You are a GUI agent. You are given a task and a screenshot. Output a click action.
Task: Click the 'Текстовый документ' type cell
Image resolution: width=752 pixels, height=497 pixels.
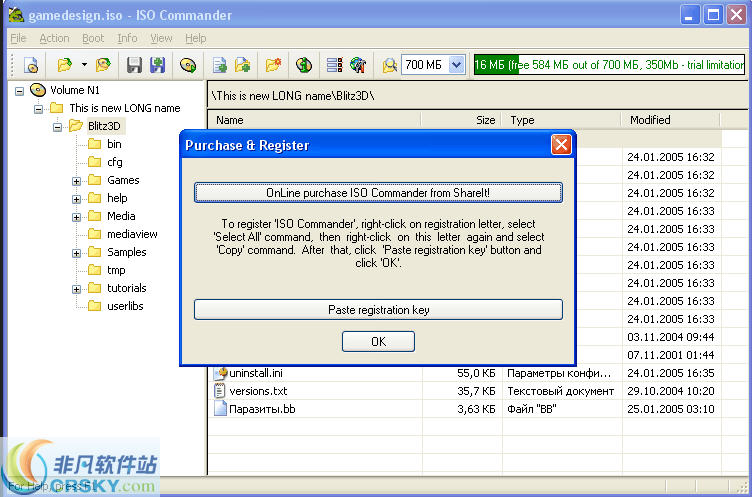[561, 391]
